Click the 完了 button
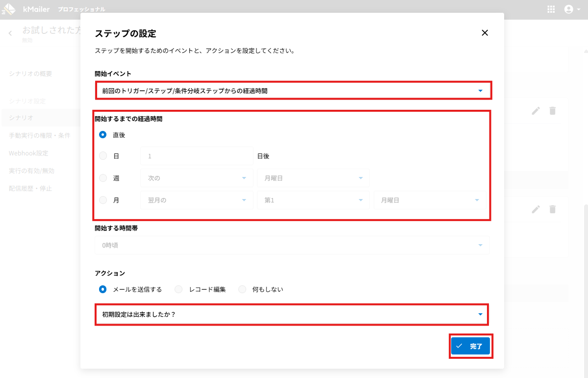The image size is (588, 378). coord(470,346)
